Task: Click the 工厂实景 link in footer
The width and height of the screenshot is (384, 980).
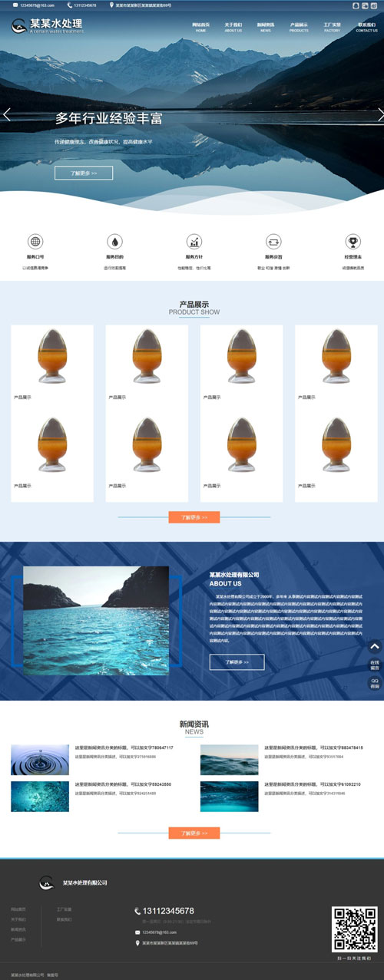Action: [x=64, y=909]
